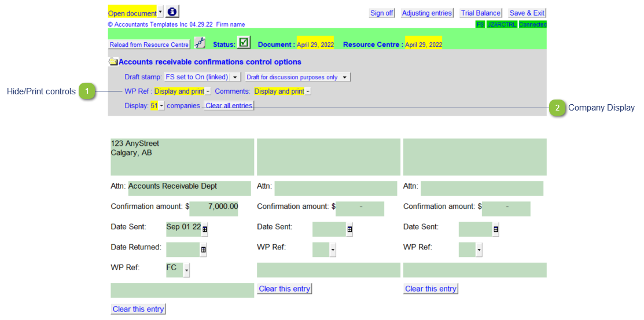This screenshot has width=644, height=320.
Task: Open Date Sent calendar in third company column
Action: [x=496, y=230]
